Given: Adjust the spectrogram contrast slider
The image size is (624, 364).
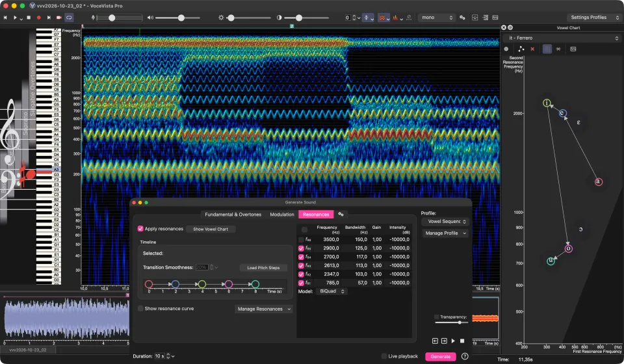Looking at the screenshot, I should click(x=307, y=18).
